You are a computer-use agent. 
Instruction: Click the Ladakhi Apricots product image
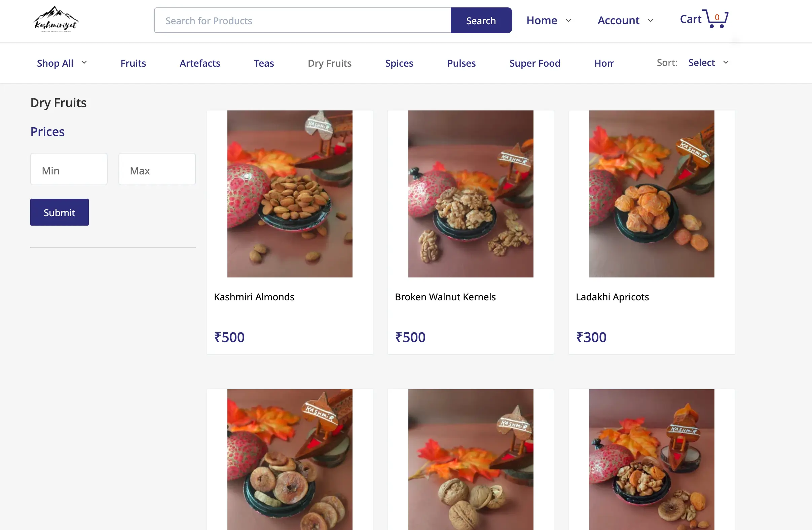651,194
